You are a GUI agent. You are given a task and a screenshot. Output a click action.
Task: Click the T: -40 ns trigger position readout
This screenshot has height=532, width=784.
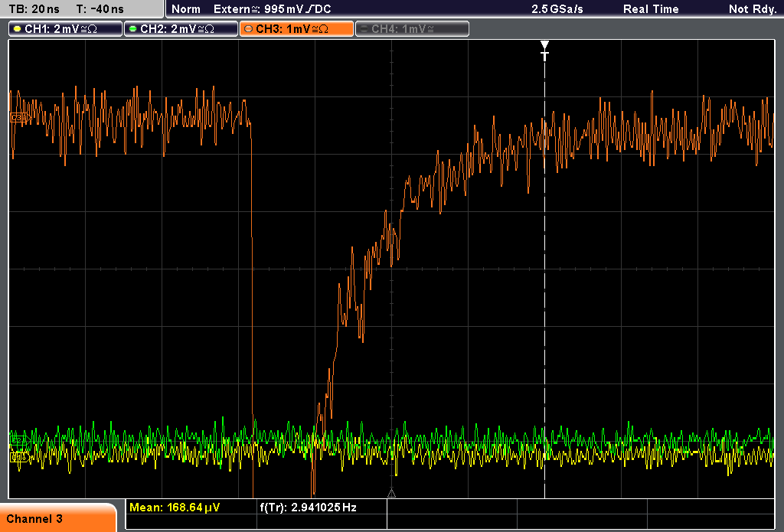[x=100, y=9]
